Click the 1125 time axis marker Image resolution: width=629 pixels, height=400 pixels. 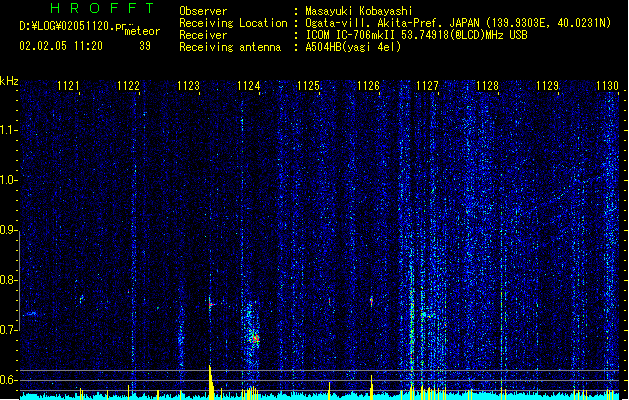(x=308, y=85)
